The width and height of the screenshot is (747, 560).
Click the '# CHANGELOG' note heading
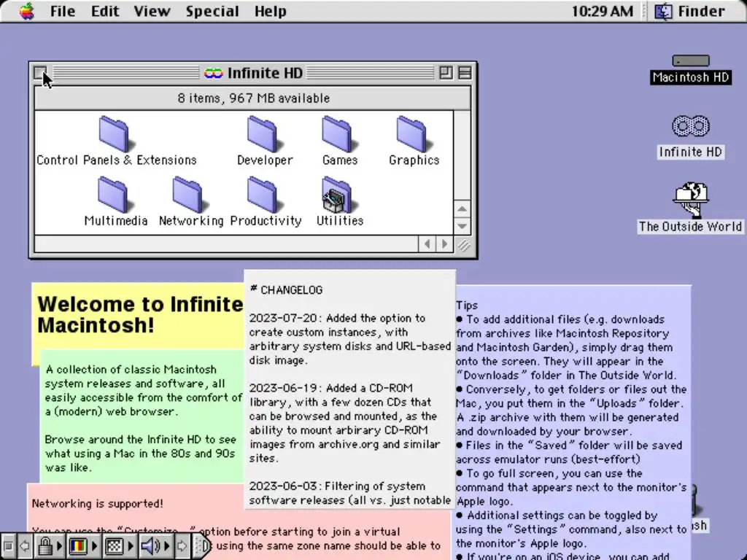(286, 289)
